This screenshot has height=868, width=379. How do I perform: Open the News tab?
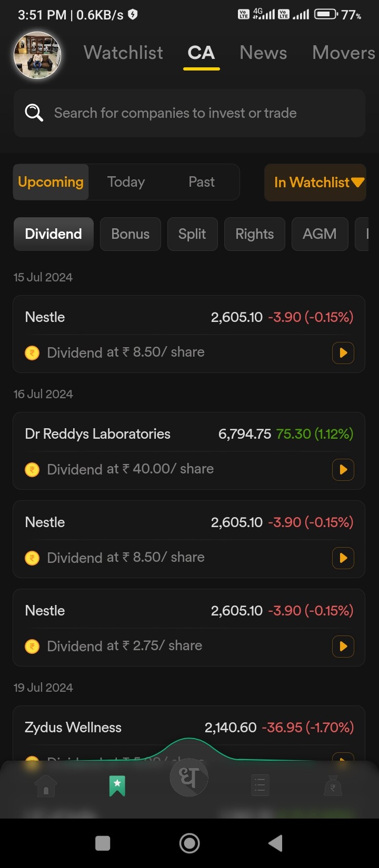pos(263,53)
